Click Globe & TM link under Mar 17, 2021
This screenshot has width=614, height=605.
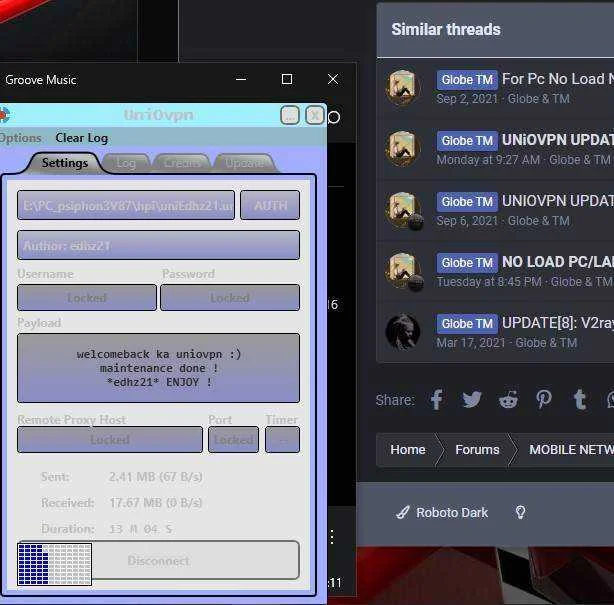click(x=546, y=343)
